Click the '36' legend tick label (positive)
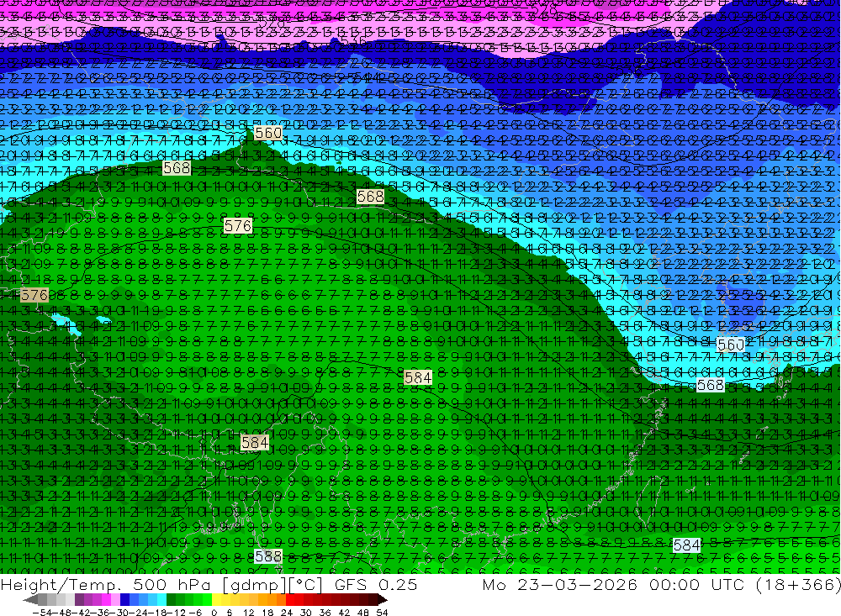 coord(325,613)
